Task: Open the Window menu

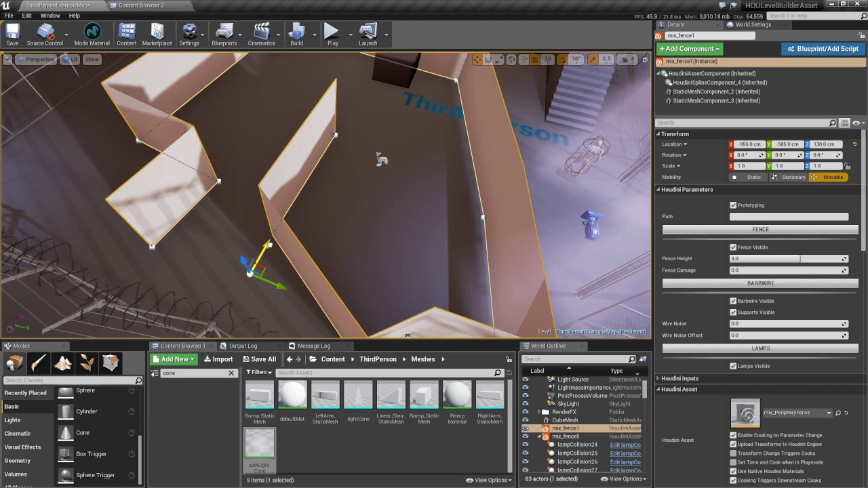Action: point(50,16)
